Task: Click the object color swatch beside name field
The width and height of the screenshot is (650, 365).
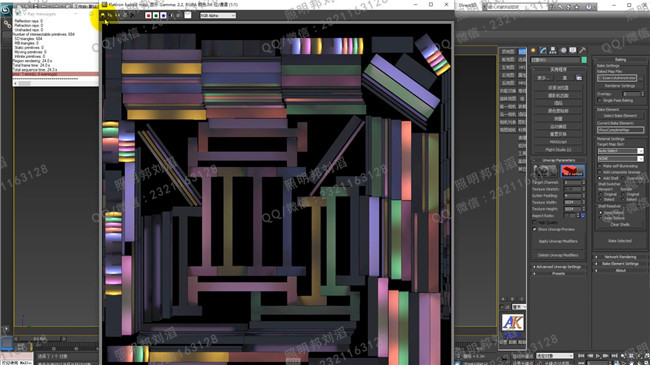Action: point(584,60)
